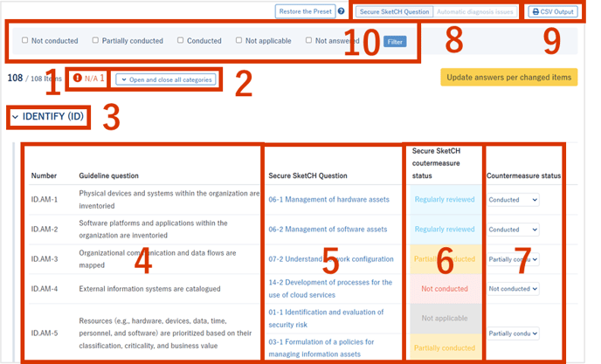601x364 pixels.
Task: Click the red N/A warning icon
Action: point(78,79)
